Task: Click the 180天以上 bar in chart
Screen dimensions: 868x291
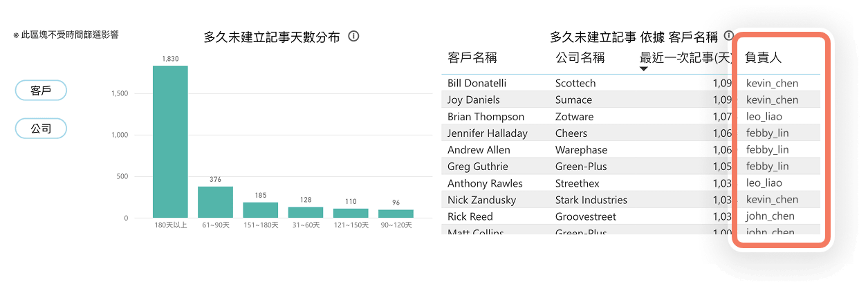Action: coord(170,142)
